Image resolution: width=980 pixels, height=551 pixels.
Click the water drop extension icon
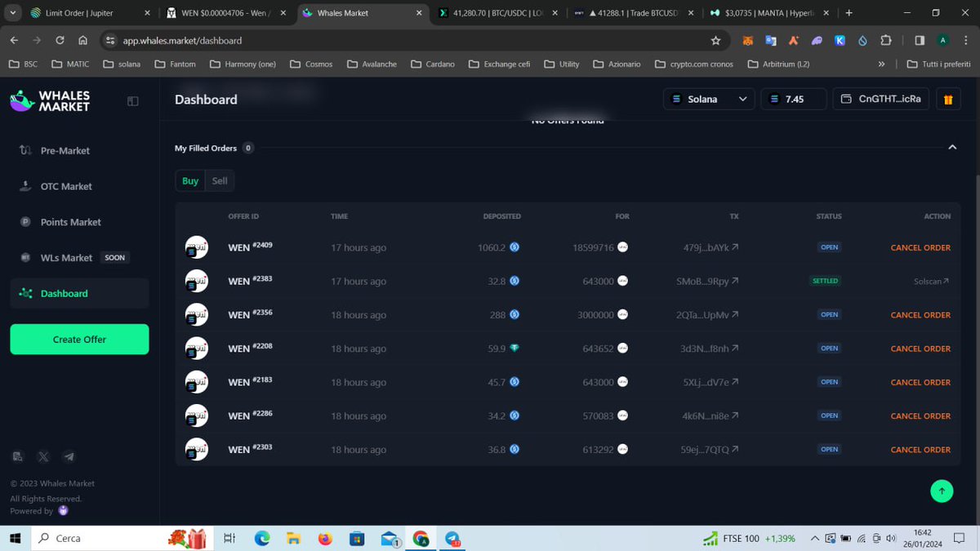coord(862,40)
